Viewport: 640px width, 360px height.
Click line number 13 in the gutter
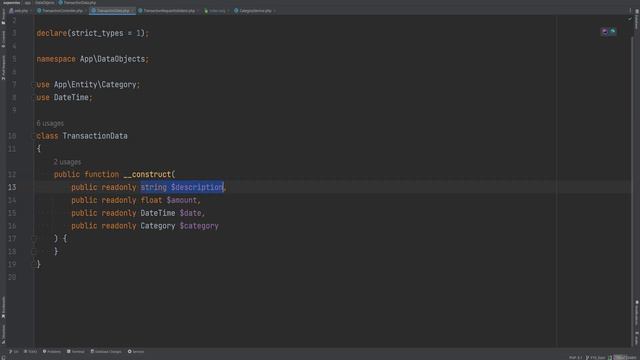click(12, 187)
